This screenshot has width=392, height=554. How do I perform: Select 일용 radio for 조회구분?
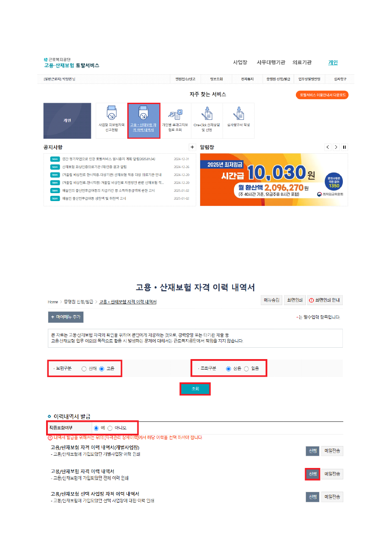pyautogui.click(x=246, y=369)
